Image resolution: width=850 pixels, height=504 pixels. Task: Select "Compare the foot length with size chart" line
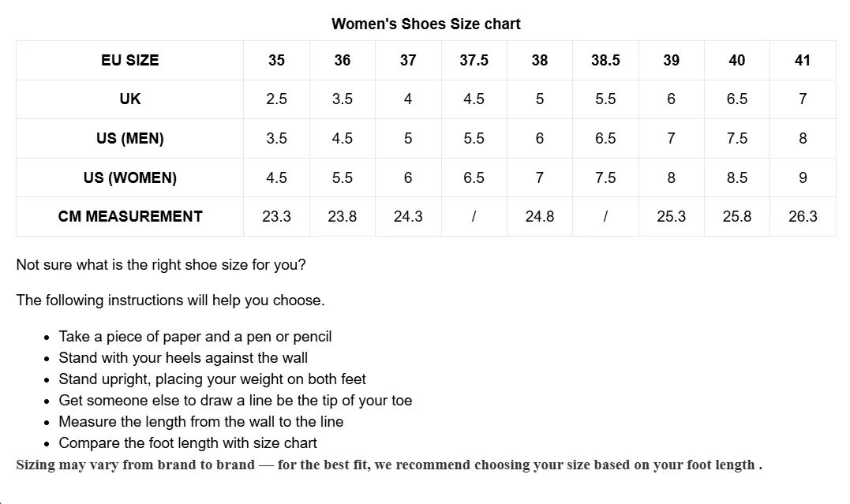[x=188, y=443]
